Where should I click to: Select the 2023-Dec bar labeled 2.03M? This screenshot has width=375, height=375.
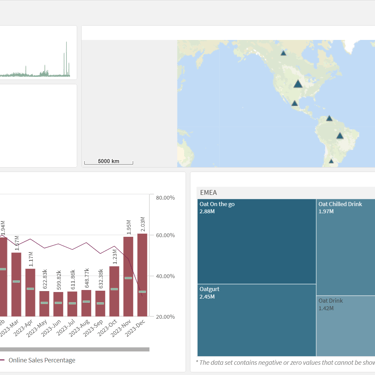point(142,275)
